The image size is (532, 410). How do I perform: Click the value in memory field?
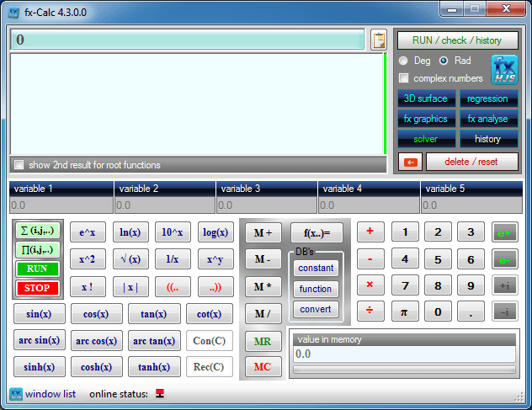point(404,354)
